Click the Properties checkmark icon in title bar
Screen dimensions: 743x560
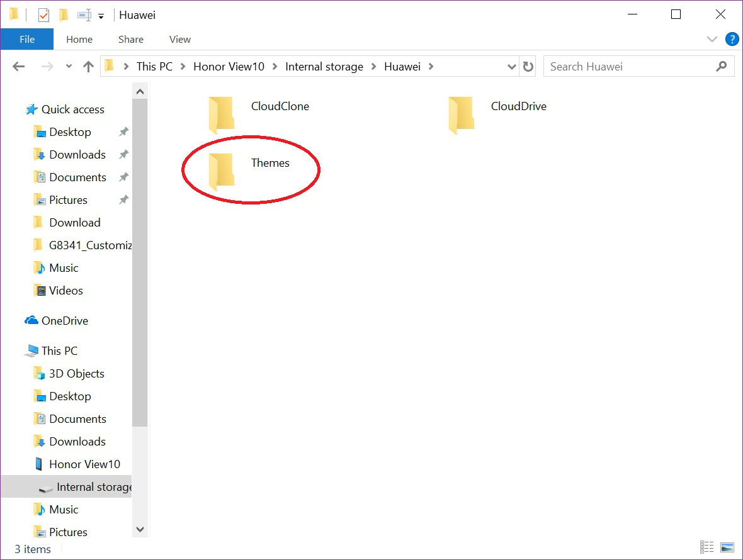pos(43,15)
